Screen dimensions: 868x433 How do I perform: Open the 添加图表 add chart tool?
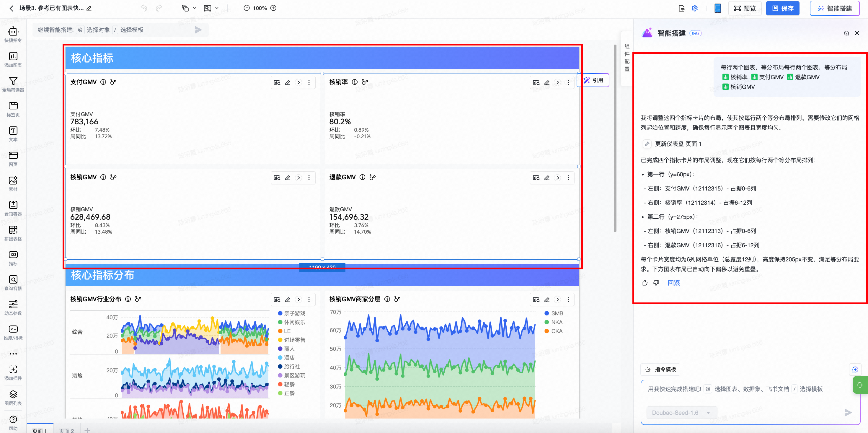point(13,59)
